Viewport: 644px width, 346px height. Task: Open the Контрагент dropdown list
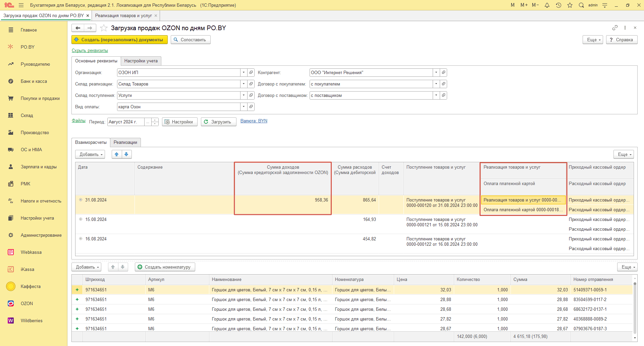click(436, 72)
